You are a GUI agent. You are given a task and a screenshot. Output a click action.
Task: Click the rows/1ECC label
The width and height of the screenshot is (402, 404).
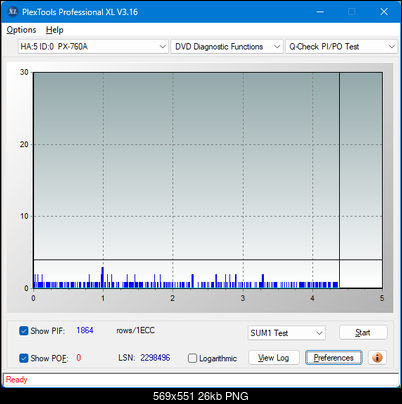pos(135,330)
